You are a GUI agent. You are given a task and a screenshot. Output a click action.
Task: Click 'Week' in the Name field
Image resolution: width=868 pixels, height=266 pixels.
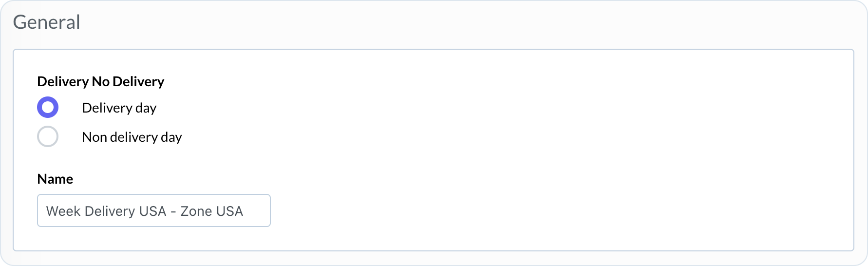(63, 211)
